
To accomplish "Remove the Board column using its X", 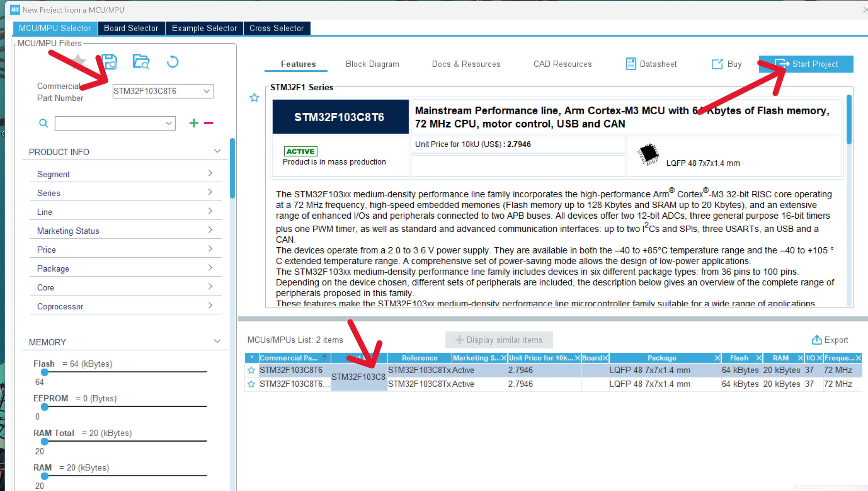I will pyautogui.click(x=605, y=358).
